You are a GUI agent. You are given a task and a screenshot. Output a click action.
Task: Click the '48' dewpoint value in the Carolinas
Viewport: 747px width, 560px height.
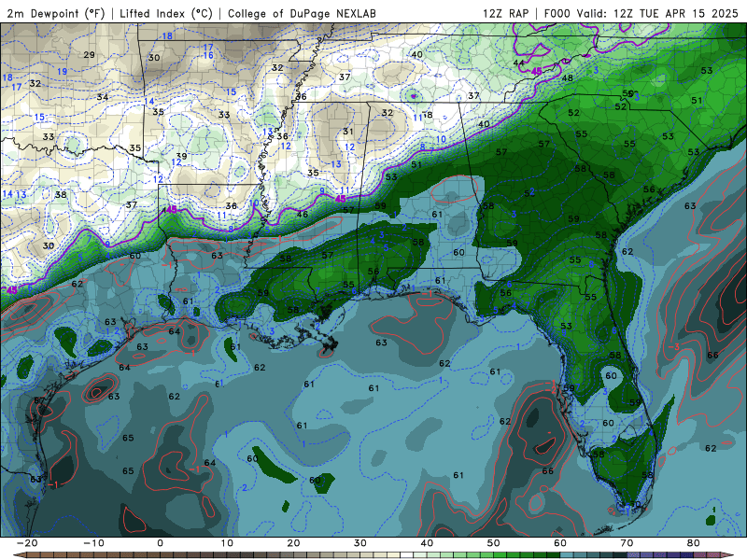pyautogui.click(x=568, y=78)
